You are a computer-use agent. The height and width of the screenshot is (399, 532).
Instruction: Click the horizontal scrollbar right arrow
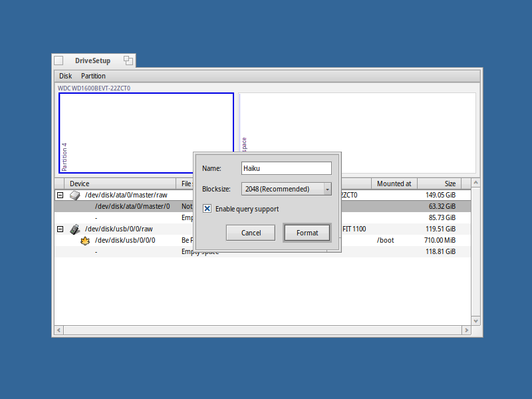(467, 330)
